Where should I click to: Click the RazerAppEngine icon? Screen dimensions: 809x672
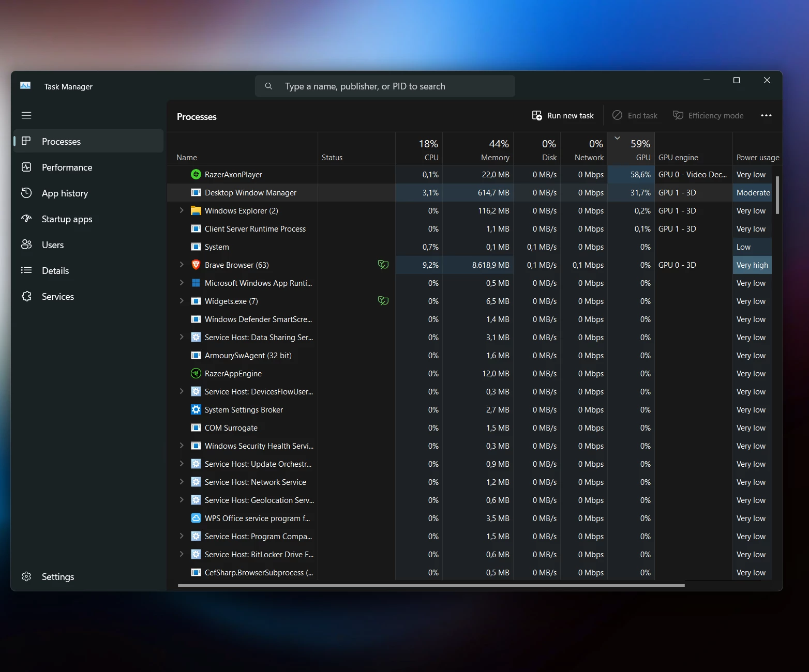coord(196,374)
